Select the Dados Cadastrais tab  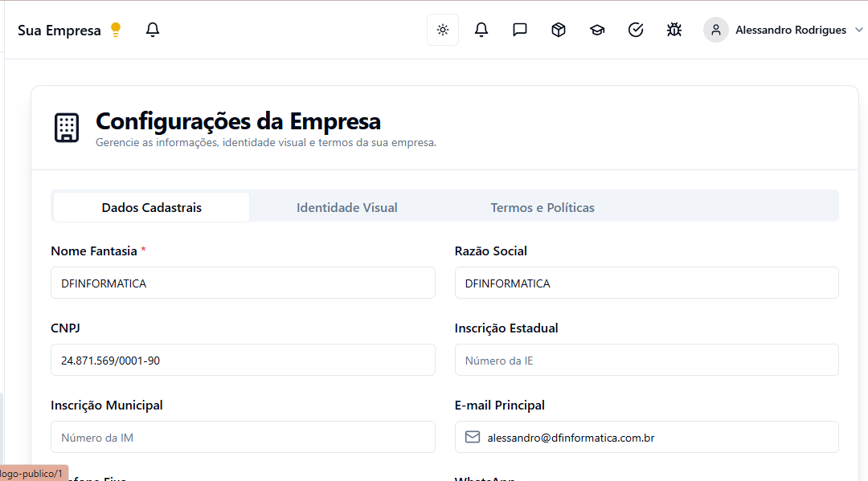151,207
